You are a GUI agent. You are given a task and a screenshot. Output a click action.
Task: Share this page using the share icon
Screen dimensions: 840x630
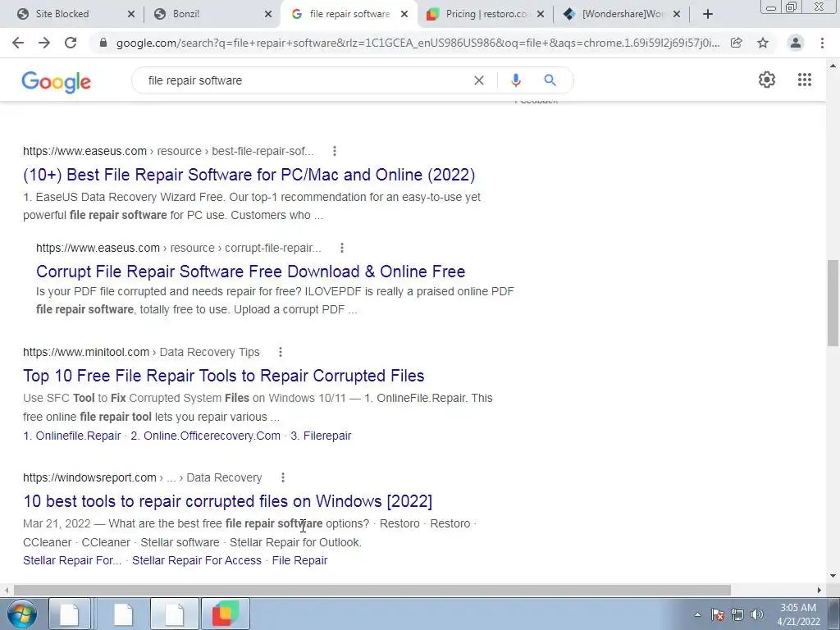tap(737, 43)
